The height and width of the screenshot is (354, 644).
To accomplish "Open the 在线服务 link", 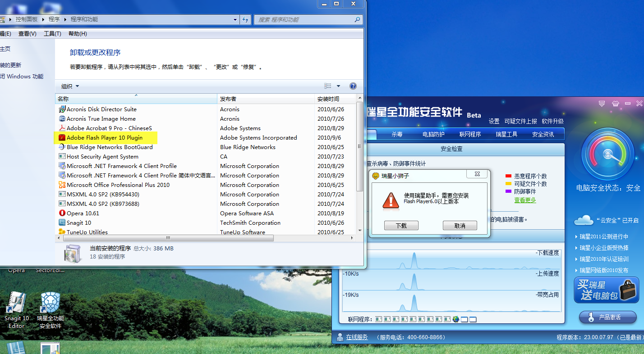I will click(357, 337).
